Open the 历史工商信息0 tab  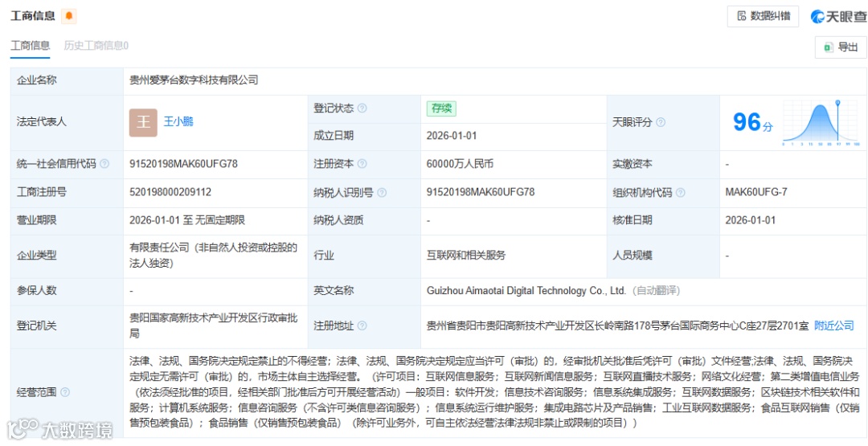click(96, 45)
